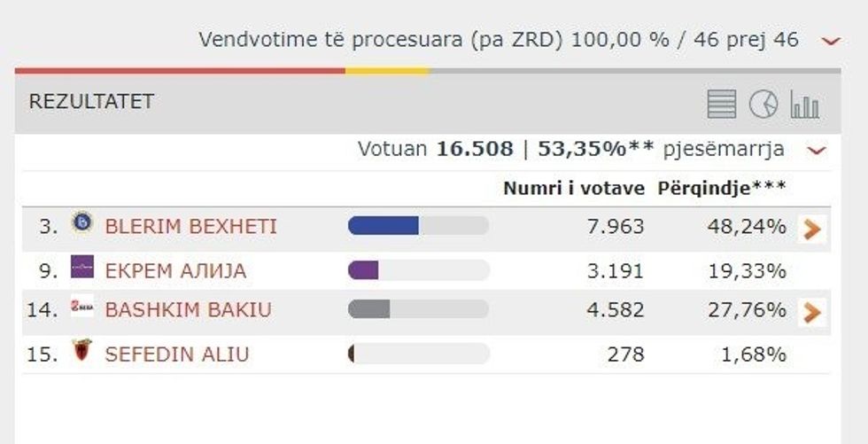
Task: Open details arrow for Blerim Bexheti
Action: [811, 230]
